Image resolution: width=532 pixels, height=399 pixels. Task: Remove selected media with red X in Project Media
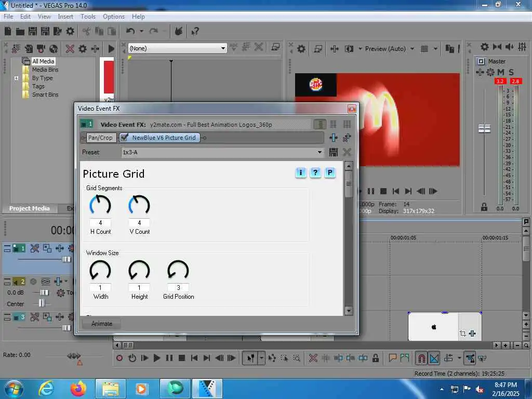point(70,49)
